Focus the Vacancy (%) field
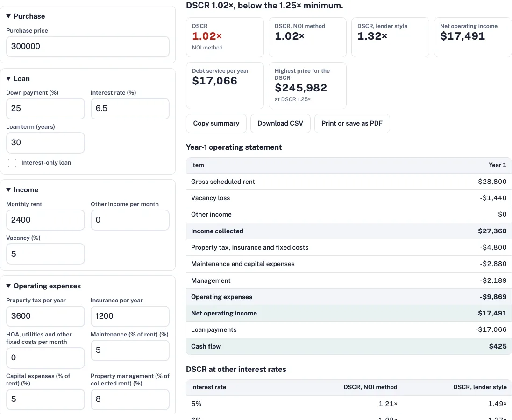The width and height of the screenshot is (512, 420). pos(45,254)
